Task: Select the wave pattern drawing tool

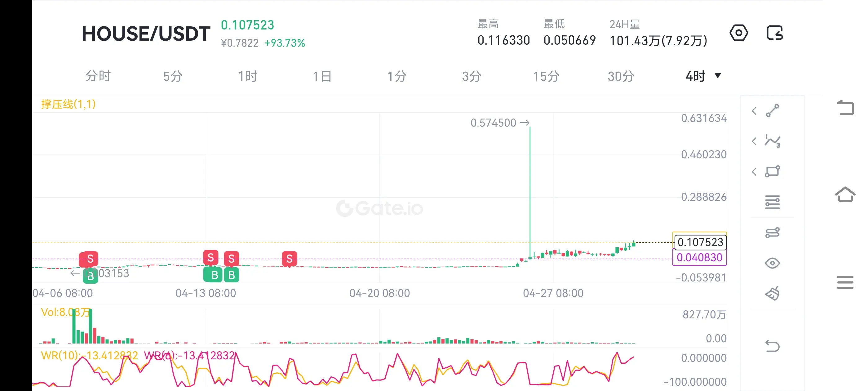Action: click(772, 141)
